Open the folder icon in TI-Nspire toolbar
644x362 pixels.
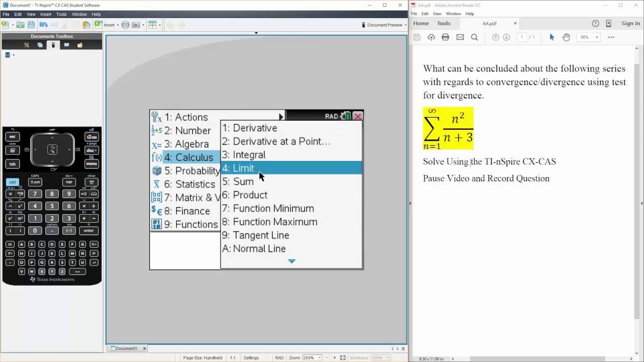click(21, 25)
